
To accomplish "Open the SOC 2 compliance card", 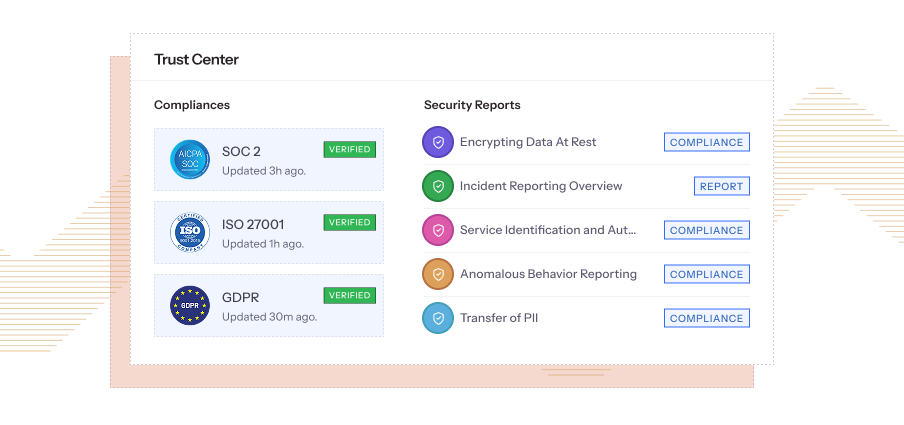I will pyautogui.click(x=268, y=160).
